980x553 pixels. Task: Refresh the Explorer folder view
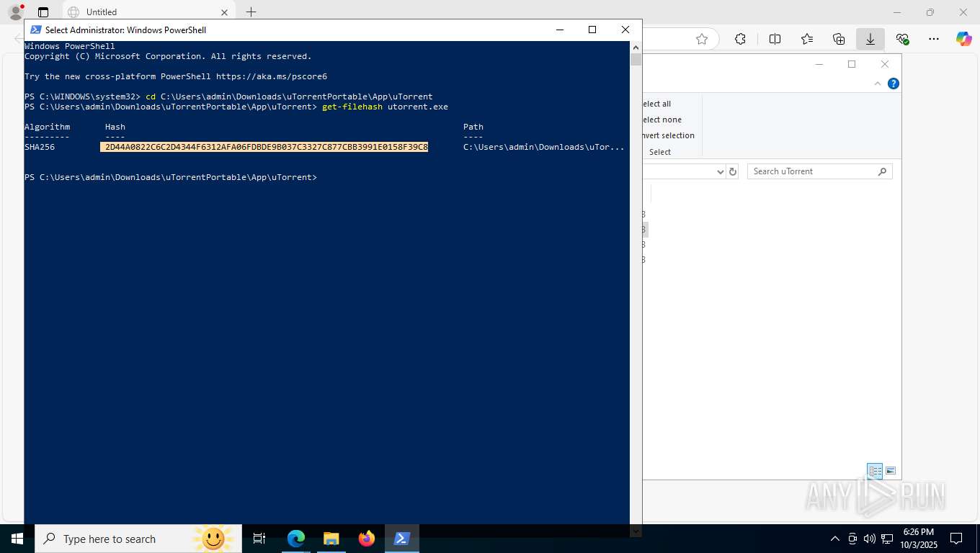[x=733, y=171]
